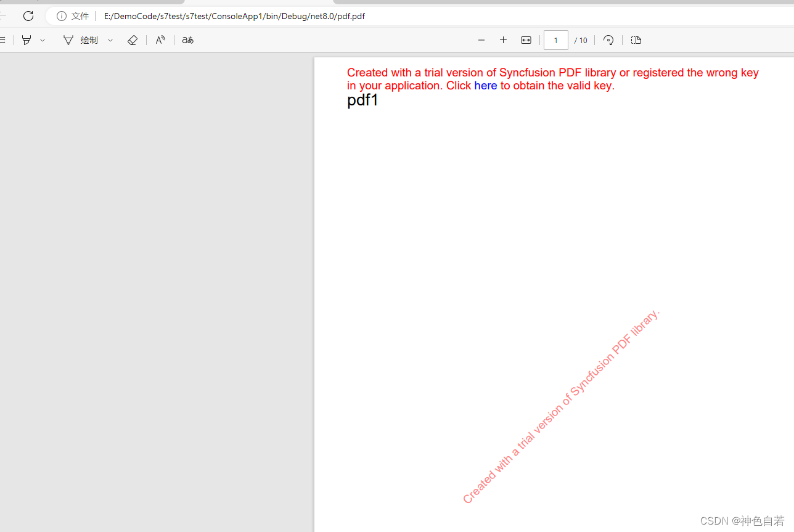This screenshot has height=532, width=794.
Task: Click the CSDN @神色自若 watermark link
Action: click(x=742, y=521)
